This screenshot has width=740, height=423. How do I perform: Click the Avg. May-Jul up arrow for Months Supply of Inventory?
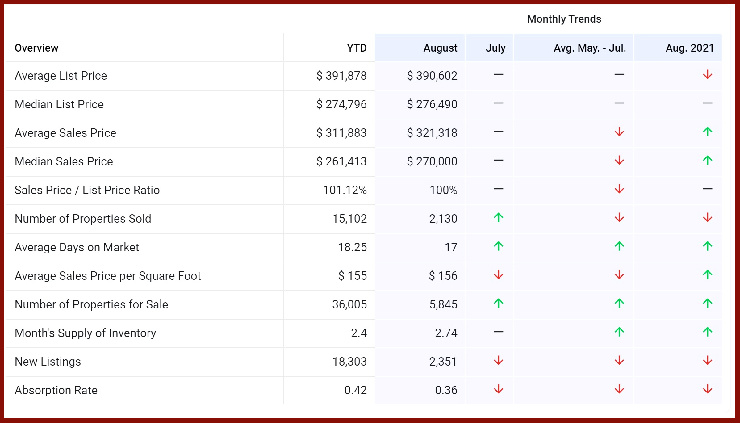click(x=619, y=332)
